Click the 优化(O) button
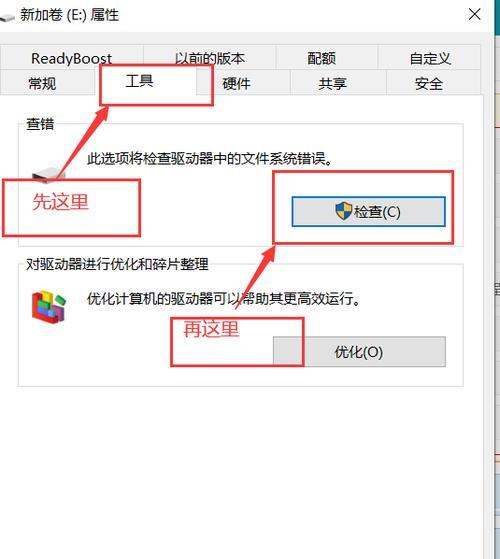This screenshot has width=500, height=559. click(359, 352)
